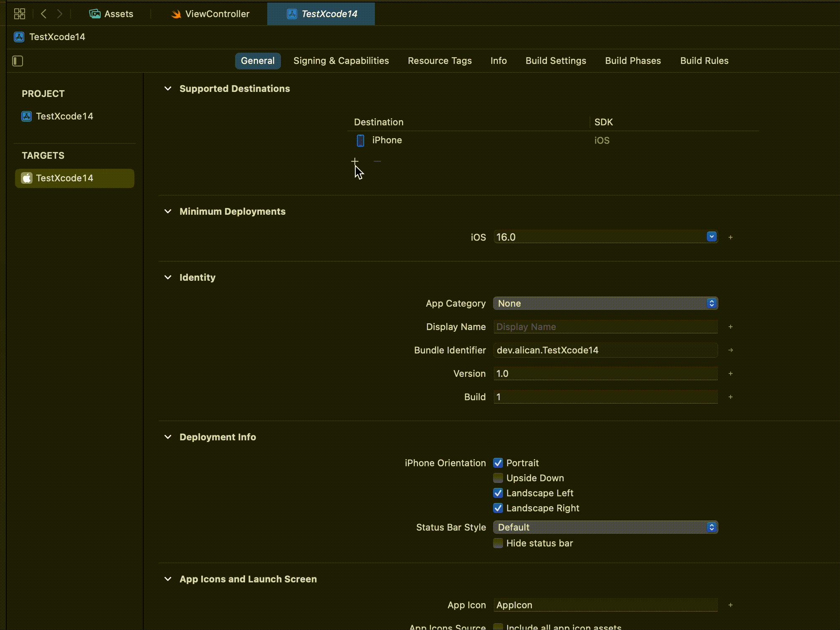The width and height of the screenshot is (840, 630).
Task: Click the Assets catalog tab icon
Action: point(95,14)
